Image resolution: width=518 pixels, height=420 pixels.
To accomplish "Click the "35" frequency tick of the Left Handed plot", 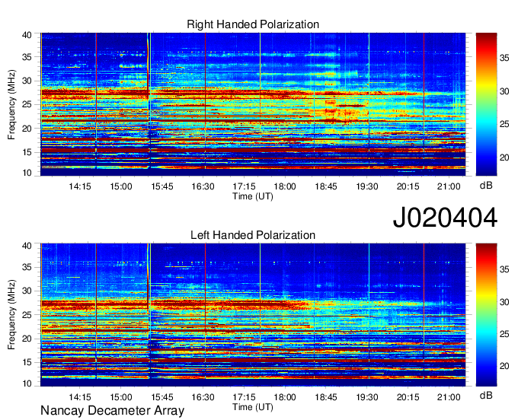I will (27, 267).
